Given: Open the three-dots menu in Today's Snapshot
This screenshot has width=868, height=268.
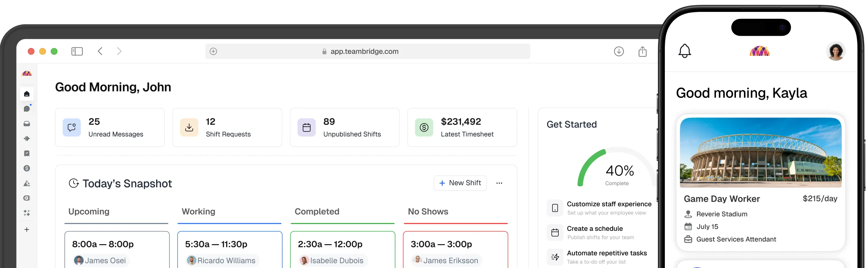Looking at the screenshot, I should [x=499, y=183].
